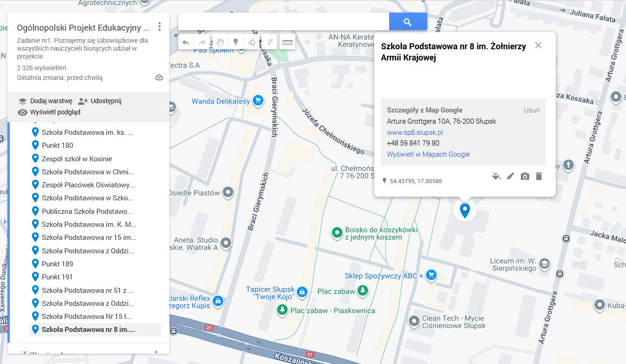
Task: Select the hand pan tool
Action: 219,42
